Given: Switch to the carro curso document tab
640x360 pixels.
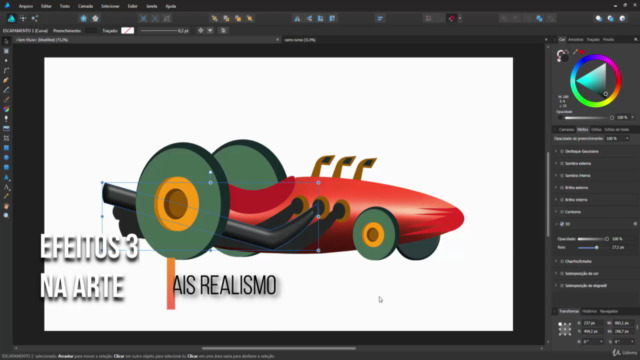Looking at the screenshot, I should (x=300, y=40).
